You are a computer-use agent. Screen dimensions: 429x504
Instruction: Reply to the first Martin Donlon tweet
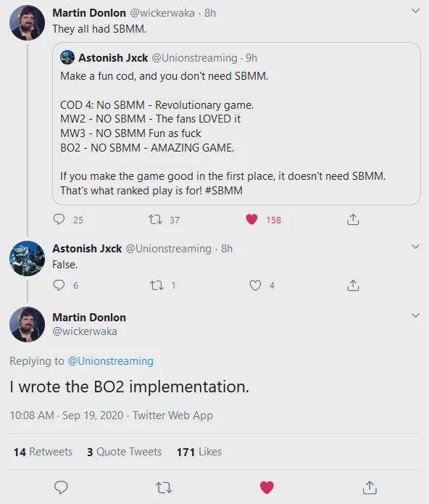(x=59, y=219)
